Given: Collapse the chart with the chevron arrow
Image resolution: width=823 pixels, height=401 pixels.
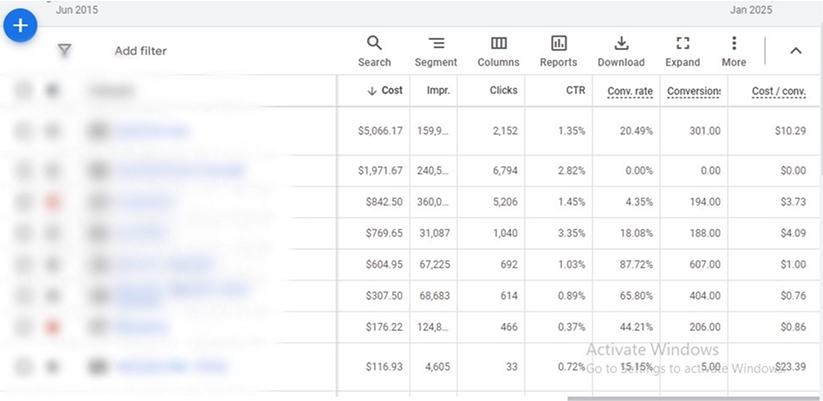Looking at the screenshot, I should click(795, 51).
